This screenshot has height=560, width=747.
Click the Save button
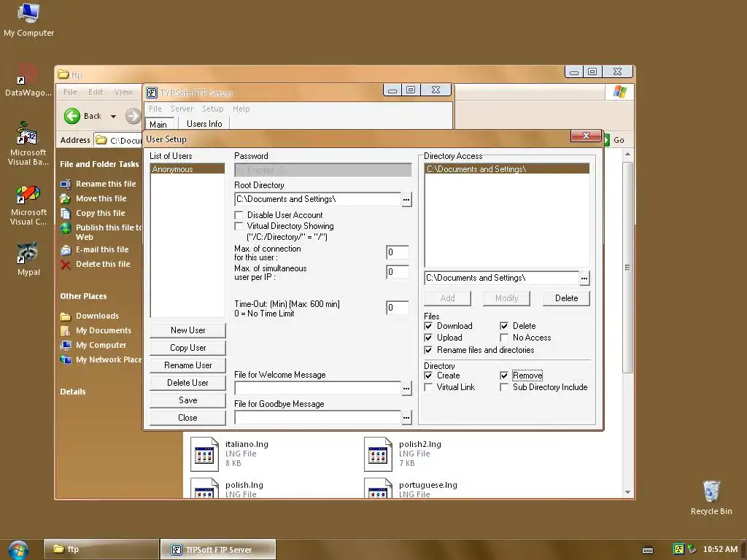coord(187,400)
